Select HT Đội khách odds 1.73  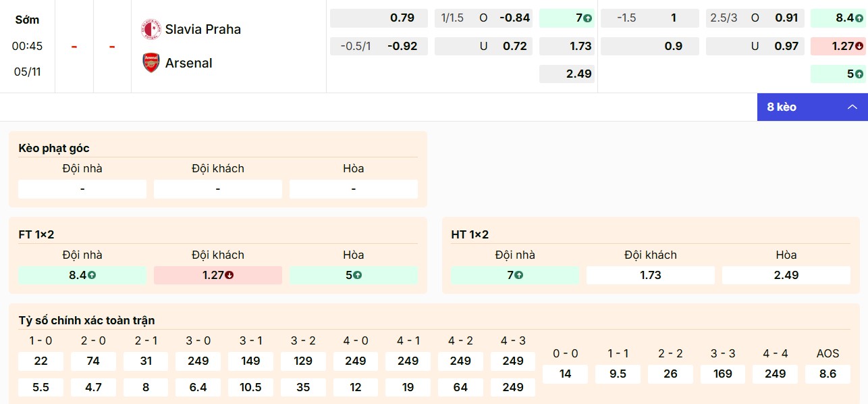coord(650,275)
